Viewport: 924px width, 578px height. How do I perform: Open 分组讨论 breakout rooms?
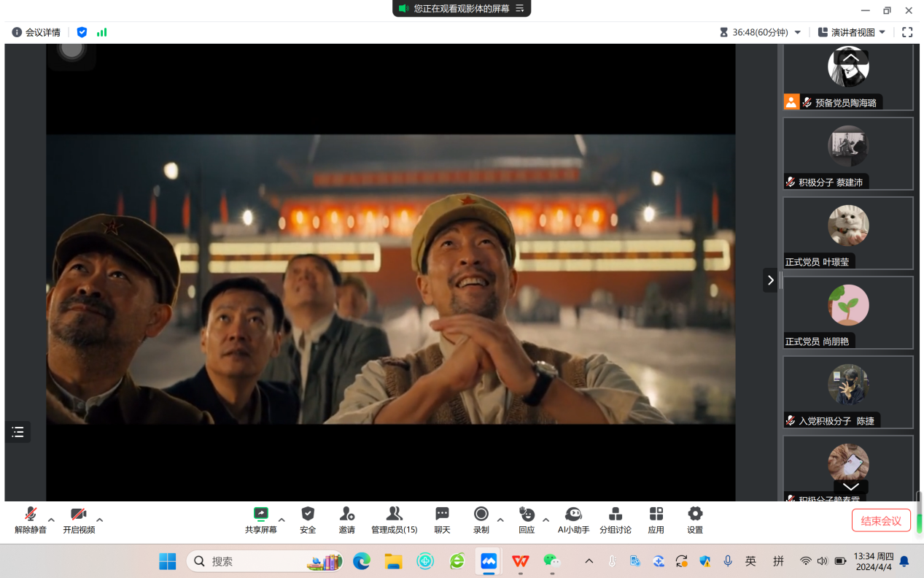(616, 519)
